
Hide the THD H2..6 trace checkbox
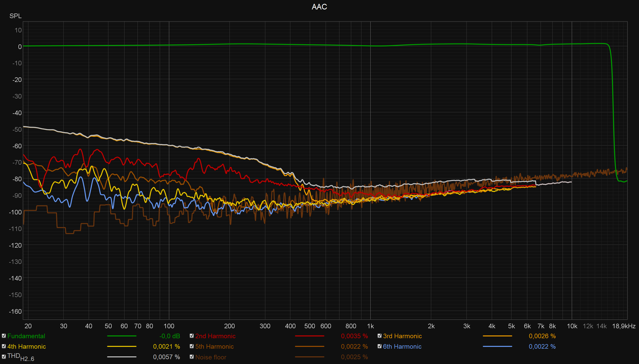tap(4, 357)
